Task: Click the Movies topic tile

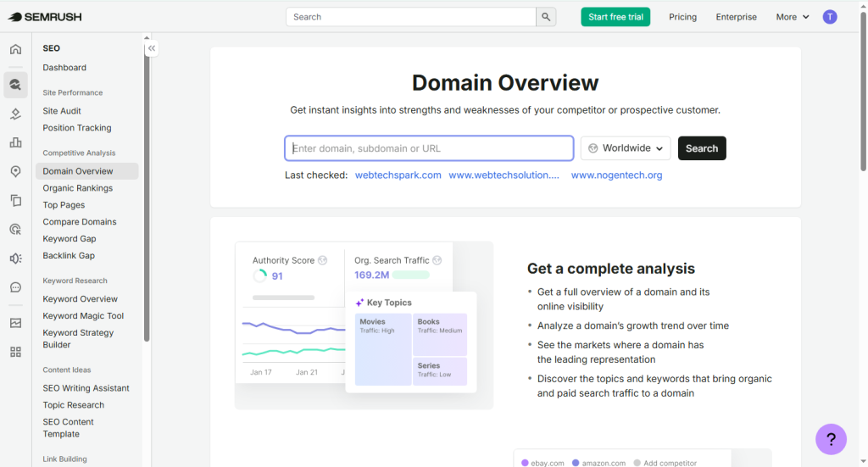Action: (x=383, y=349)
